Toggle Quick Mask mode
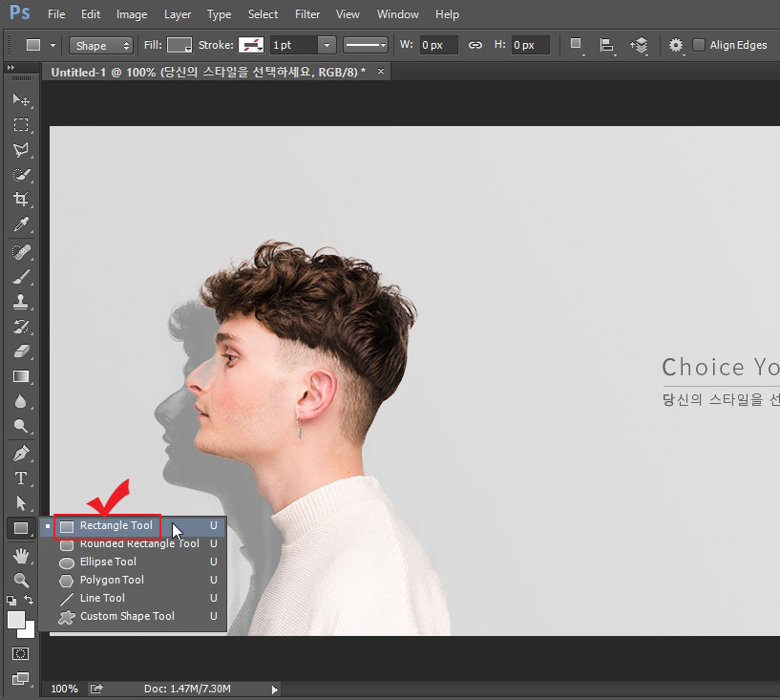This screenshot has height=700, width=780. [x=20, y=653]
